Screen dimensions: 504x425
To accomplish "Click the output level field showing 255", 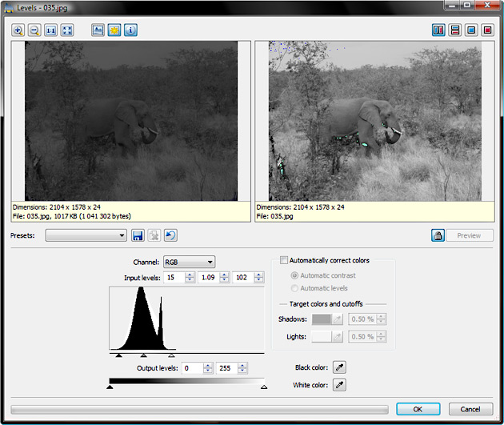I will tap(227, 368).
